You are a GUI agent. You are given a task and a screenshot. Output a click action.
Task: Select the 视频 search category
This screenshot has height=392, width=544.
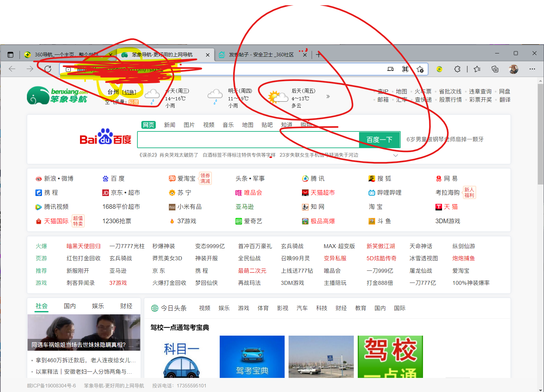click(209, 125)
